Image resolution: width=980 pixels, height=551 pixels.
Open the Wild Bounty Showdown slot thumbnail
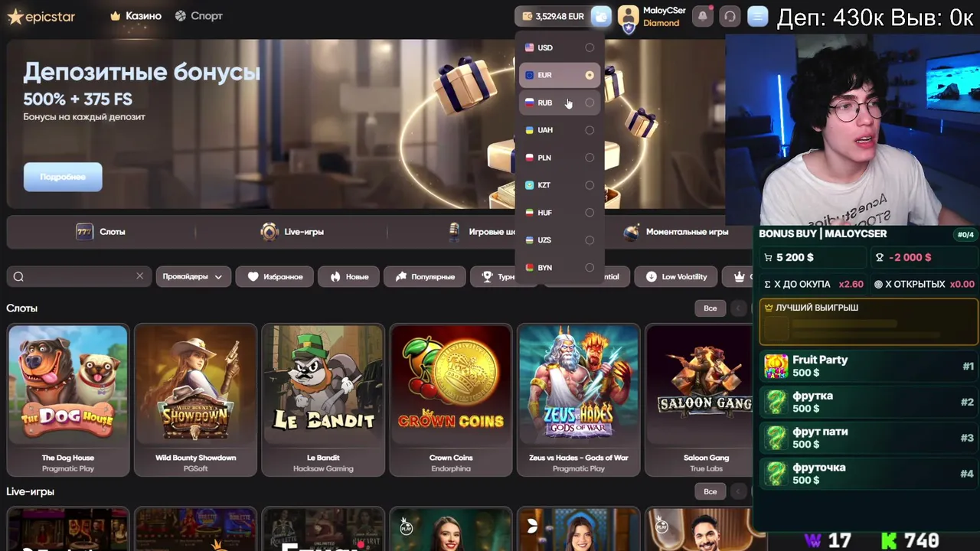pyautogui.click(x=196, y=385)
